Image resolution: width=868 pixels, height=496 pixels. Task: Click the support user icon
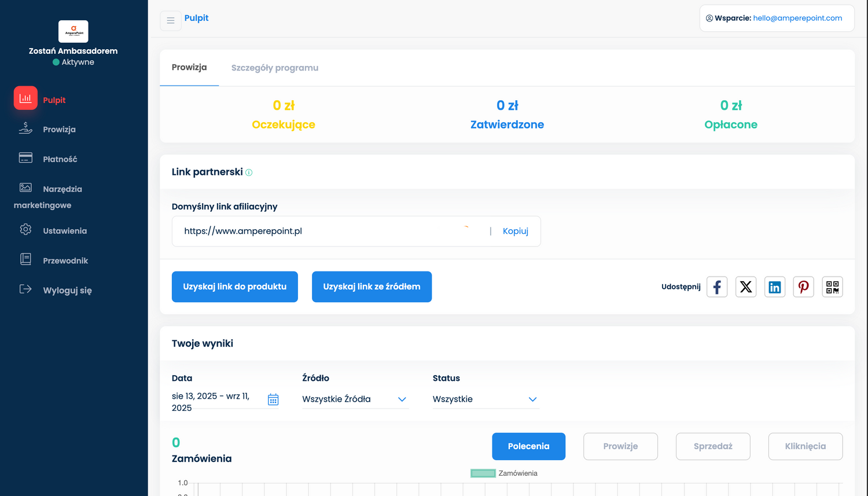click(x=709, y=19)
